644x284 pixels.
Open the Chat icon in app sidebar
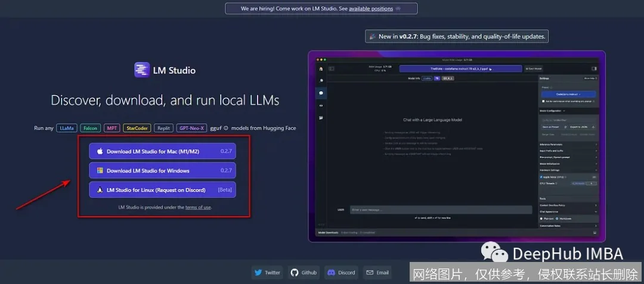point(321,93)
